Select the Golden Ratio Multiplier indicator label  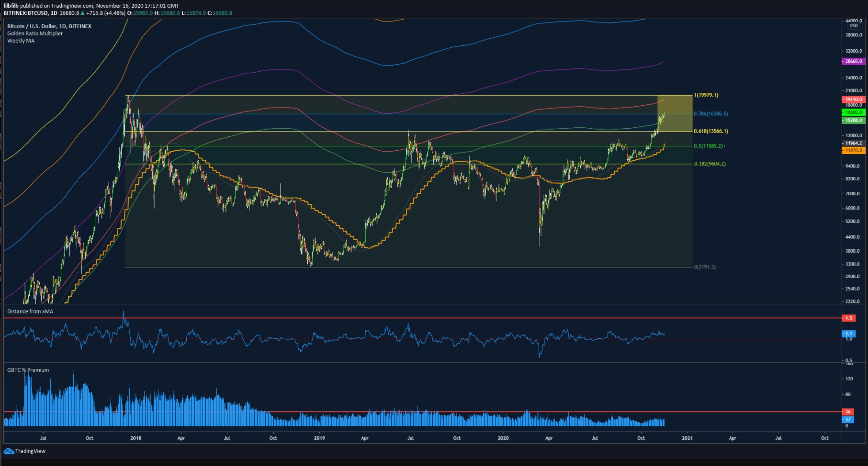click(35, 33)
